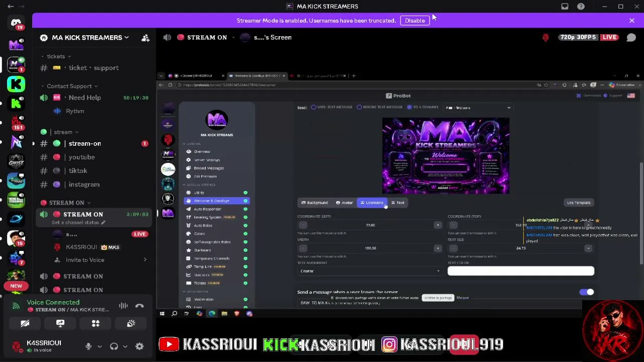Open the GHOST server icon
The height and width of the screenshot is (362, 644).
[16, 161]
